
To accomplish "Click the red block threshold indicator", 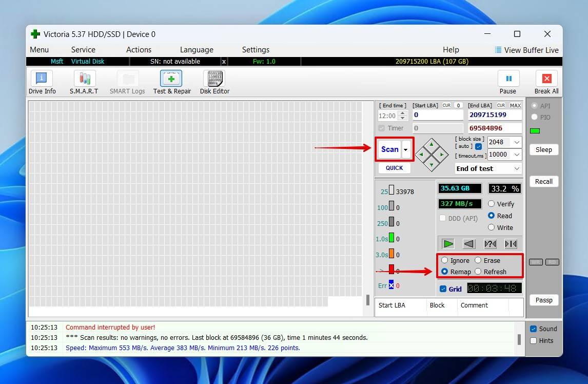I will 391,270.
